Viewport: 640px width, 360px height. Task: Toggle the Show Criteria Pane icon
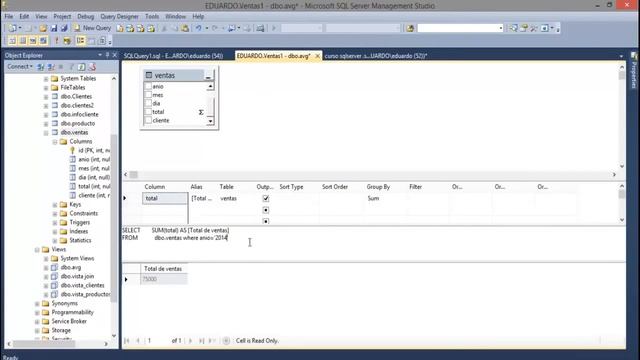[23, 41]
